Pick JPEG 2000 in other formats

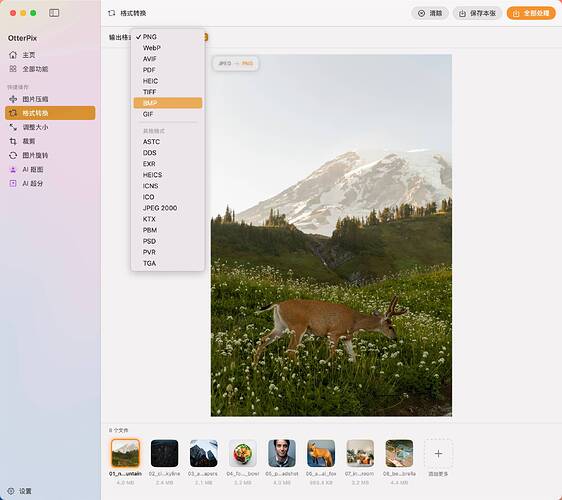coord(168,208)
